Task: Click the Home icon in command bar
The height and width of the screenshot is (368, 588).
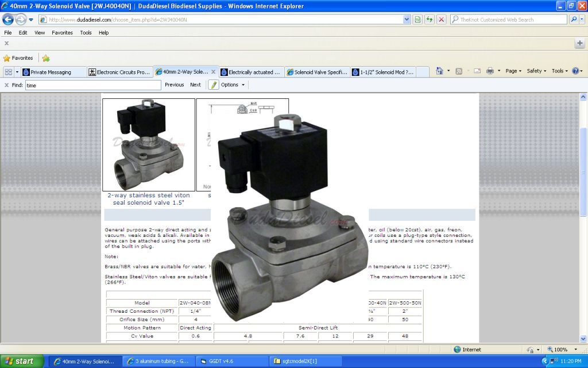Action: (x=439, y=71)
